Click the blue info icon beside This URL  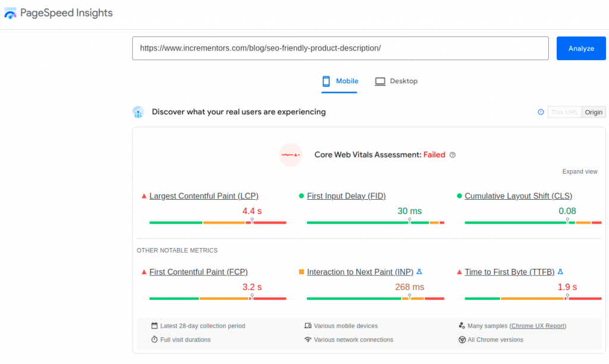[541, 112]
